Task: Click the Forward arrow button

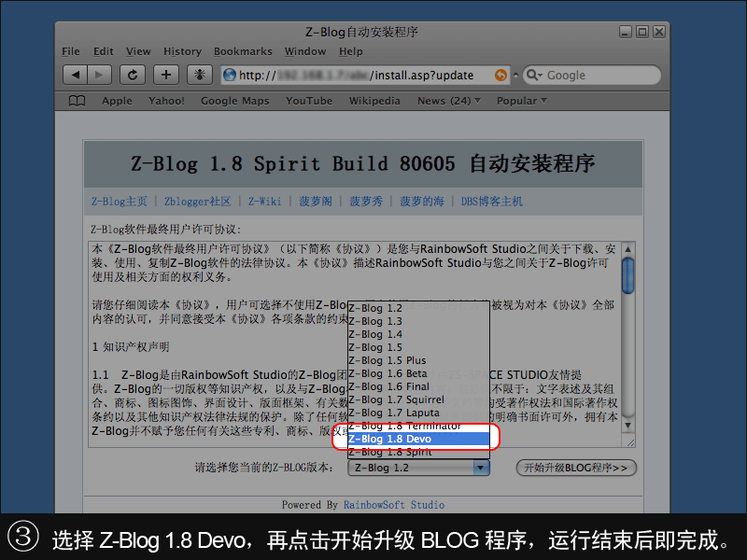Action: pos(99,75)
